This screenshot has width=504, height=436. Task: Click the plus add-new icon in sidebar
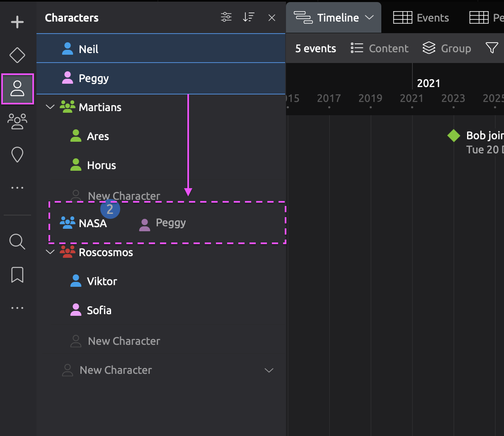[x=17, y=22]
